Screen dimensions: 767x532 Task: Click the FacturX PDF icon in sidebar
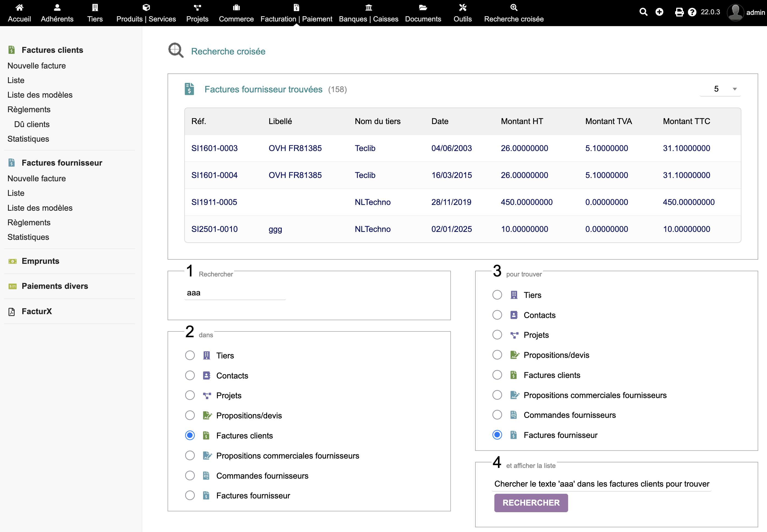pos(12,312)
